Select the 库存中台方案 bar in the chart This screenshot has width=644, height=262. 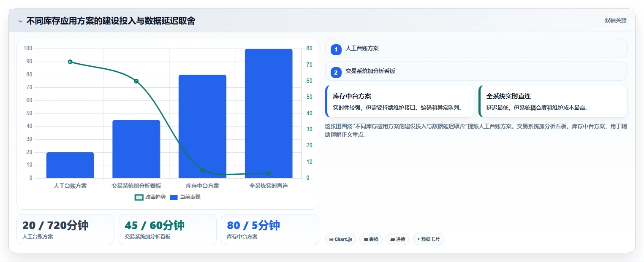(202, 127)
